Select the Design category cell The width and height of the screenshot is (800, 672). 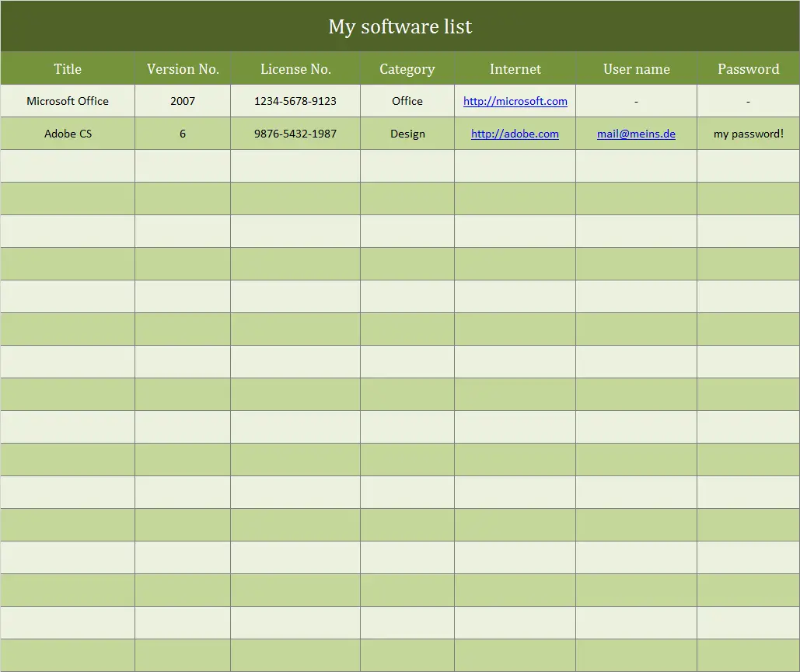click(x=407, y=134)
